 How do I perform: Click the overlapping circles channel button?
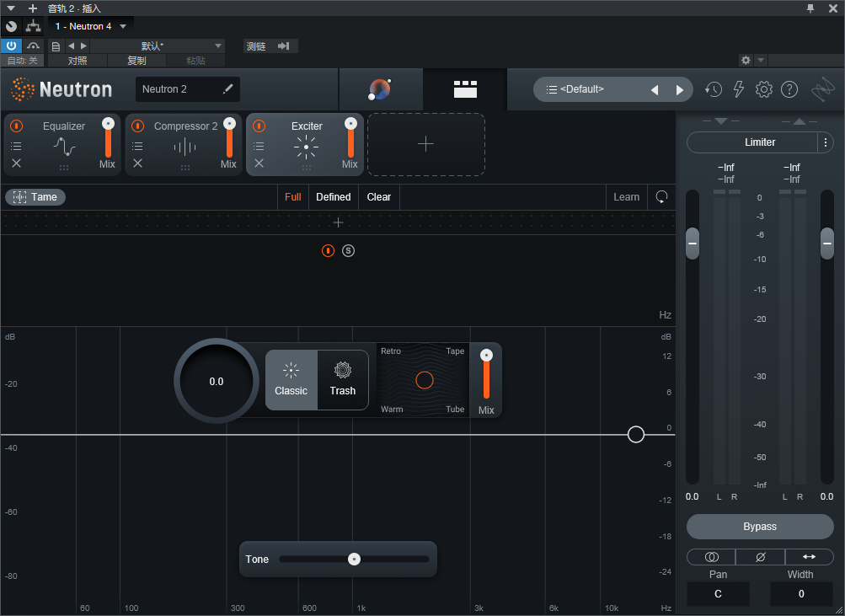click(x=711, y=557)
